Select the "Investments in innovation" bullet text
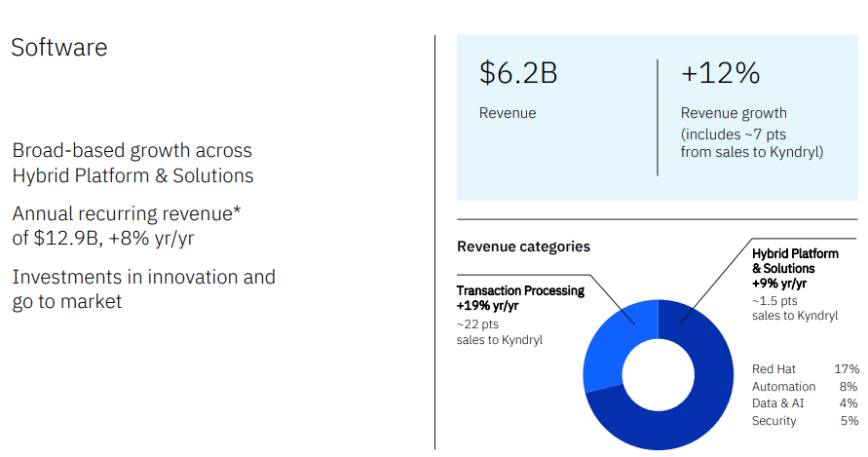This screenshot has height=457, width=868. coord(143,289)
